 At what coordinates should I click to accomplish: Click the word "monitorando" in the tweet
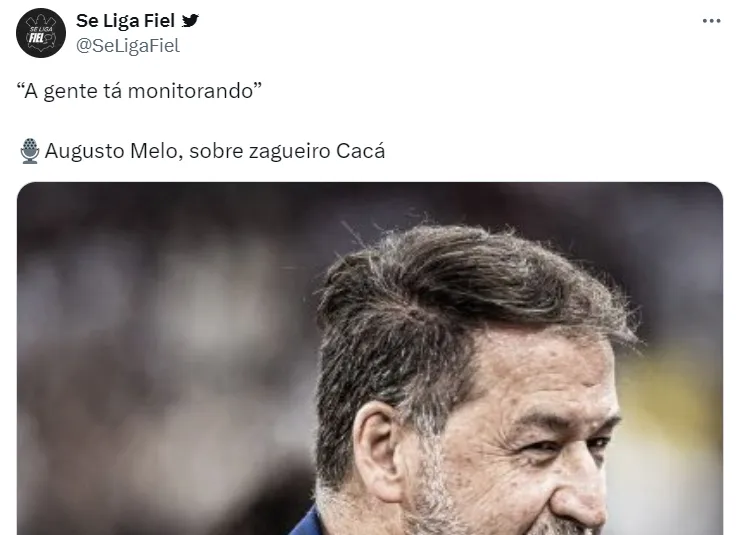(190, 91)
